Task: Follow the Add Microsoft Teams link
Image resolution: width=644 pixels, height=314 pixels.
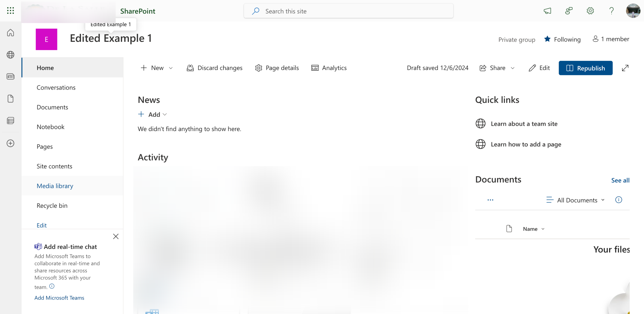Action: coord(59,298)
